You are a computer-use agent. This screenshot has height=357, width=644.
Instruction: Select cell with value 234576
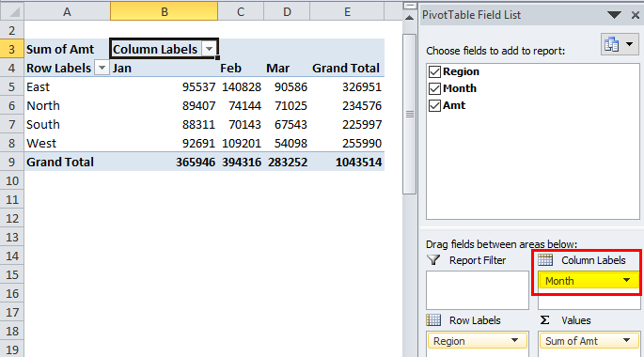click(x=347, y=106)
